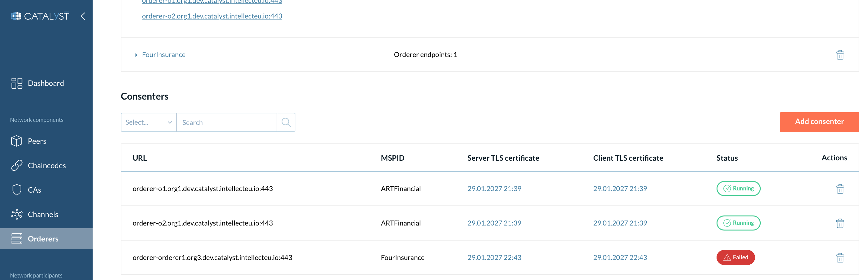Delete the orderer-o2 consenter row
868x280 pixels.
point(840,223)
